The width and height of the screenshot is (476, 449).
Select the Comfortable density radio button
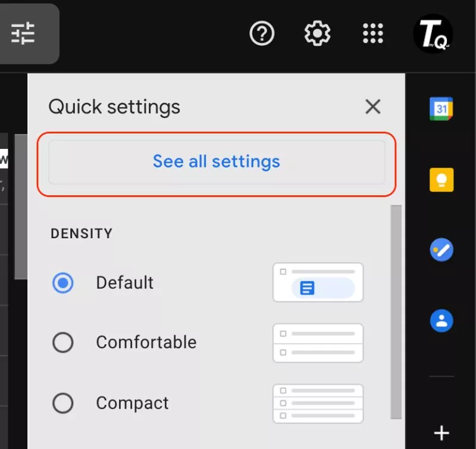[x=63, y=342]
